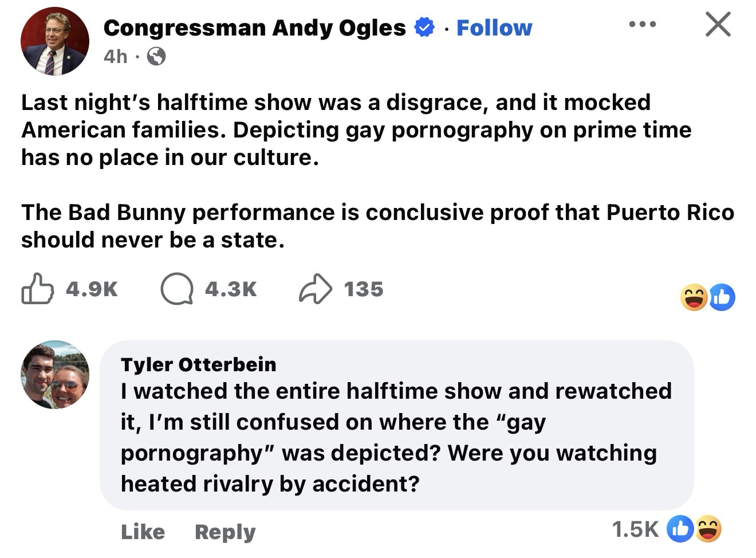Click the blue like reaction icon under the post

coord(722,298)
